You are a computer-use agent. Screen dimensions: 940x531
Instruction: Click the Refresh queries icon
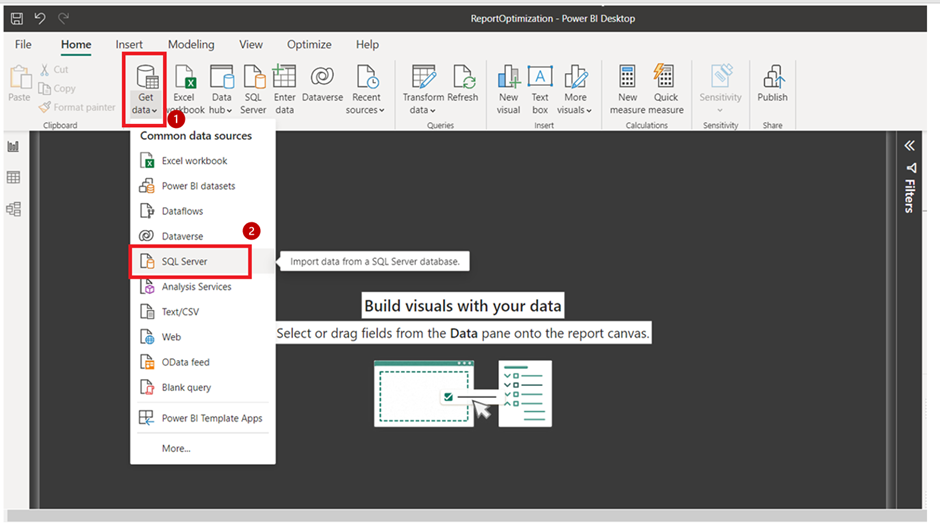(x=462, y=78)
